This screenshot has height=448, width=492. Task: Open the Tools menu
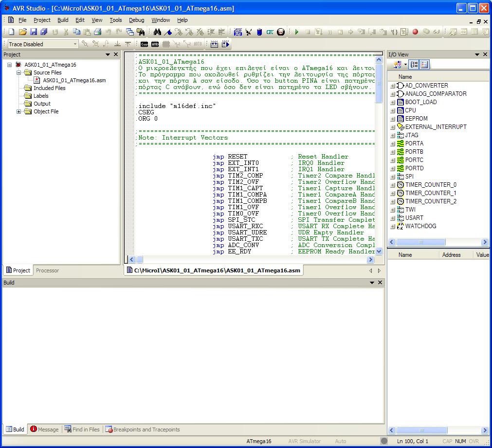(116, 20)
